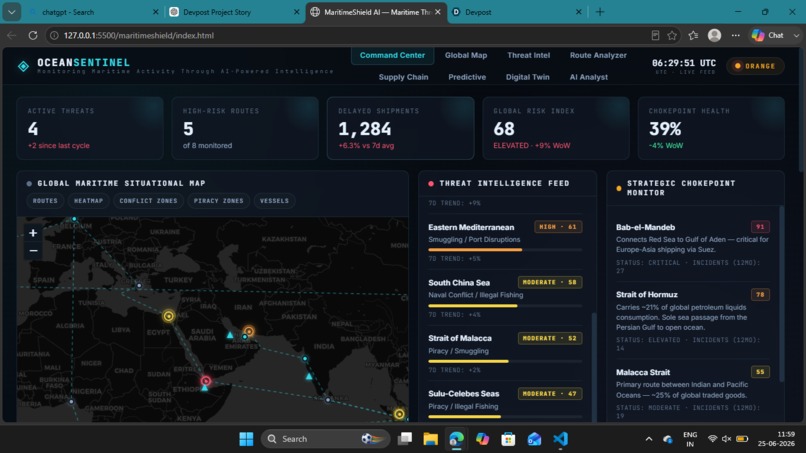
Task: Open the Supply Chain tab
Action: point(404,77)
